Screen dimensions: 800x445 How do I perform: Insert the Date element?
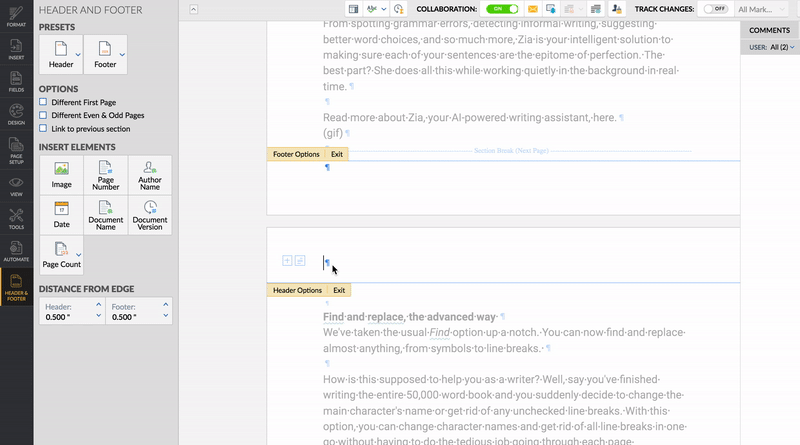tap(61, 215)
